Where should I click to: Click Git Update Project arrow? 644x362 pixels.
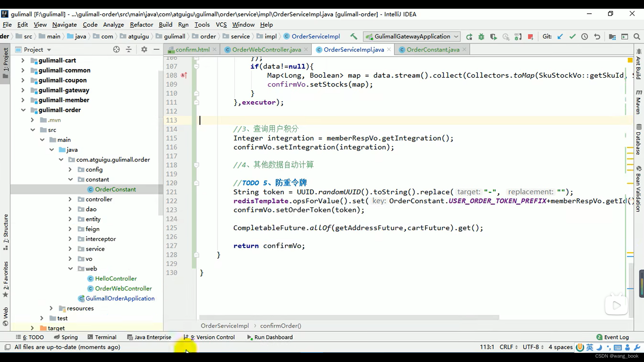[x=560, y=37]
